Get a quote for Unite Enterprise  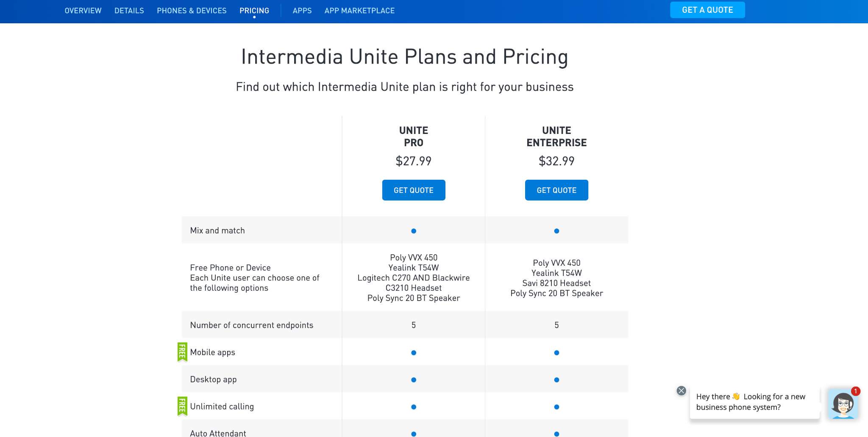556,190
